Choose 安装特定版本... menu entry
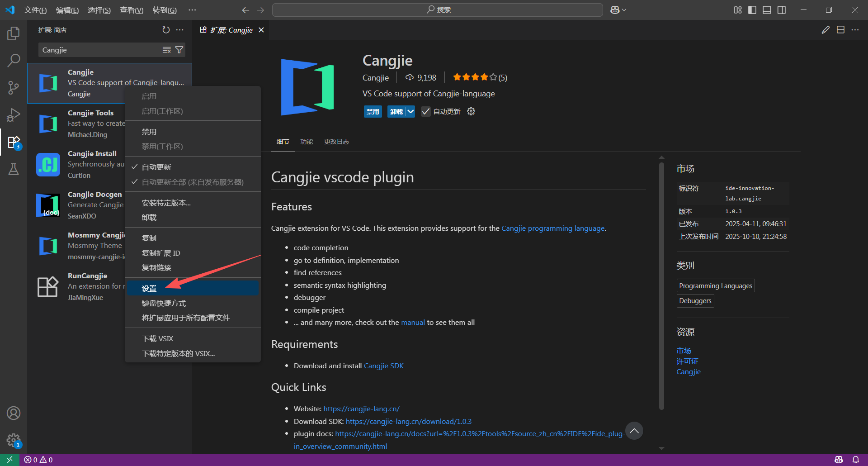The image size is (868, 466). click(x=193, y=203)
